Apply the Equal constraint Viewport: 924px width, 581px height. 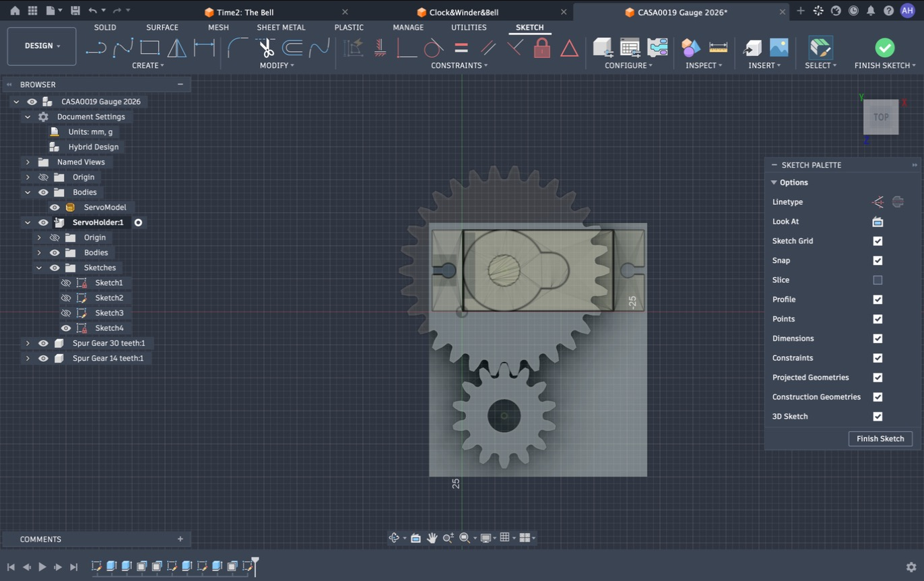click(461, 48)
